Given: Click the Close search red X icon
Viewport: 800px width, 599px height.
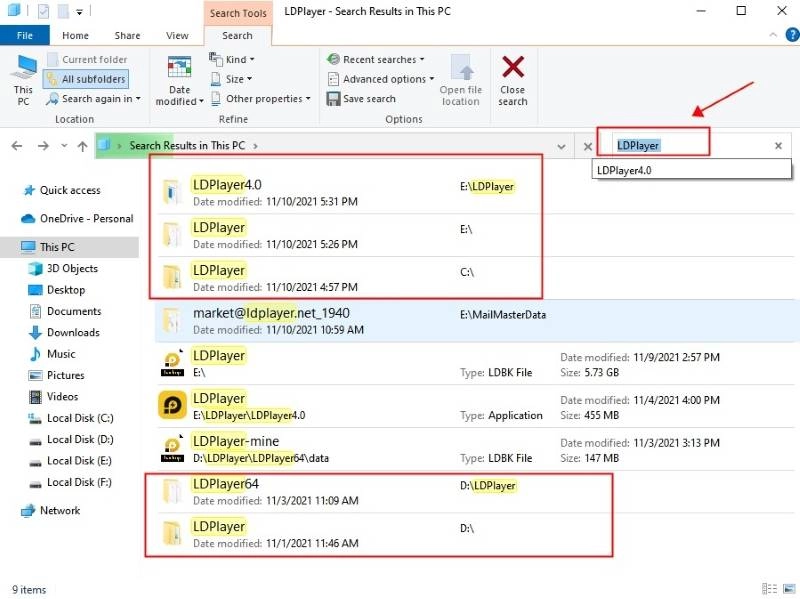Looking at the screenshot, I should pos(513,68).
